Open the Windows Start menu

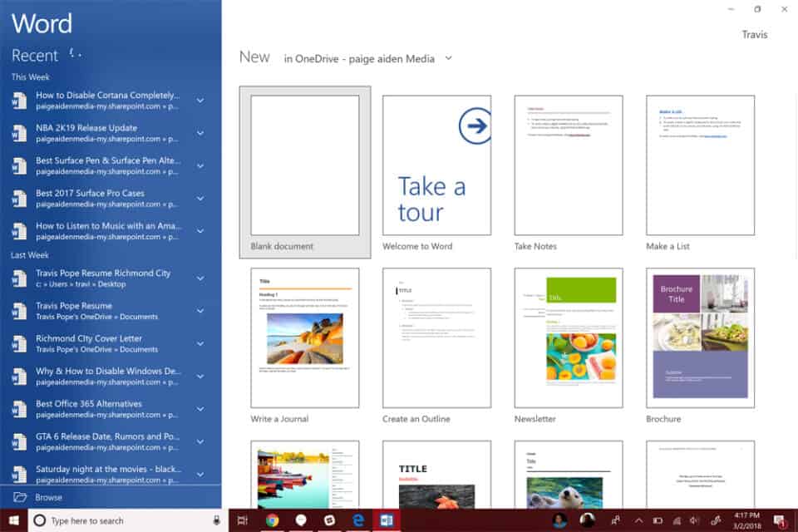point(14,520)
